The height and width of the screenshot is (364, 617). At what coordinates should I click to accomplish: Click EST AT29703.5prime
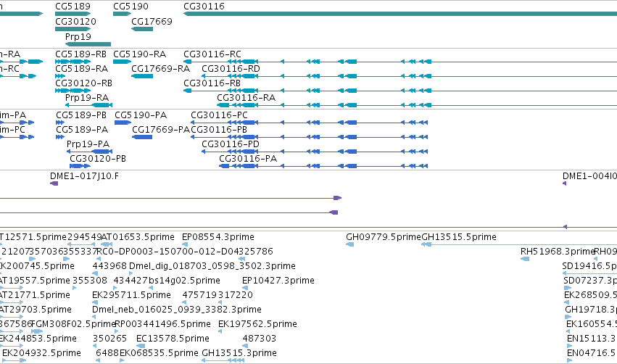pyautogui.click(x=12, y=317)
